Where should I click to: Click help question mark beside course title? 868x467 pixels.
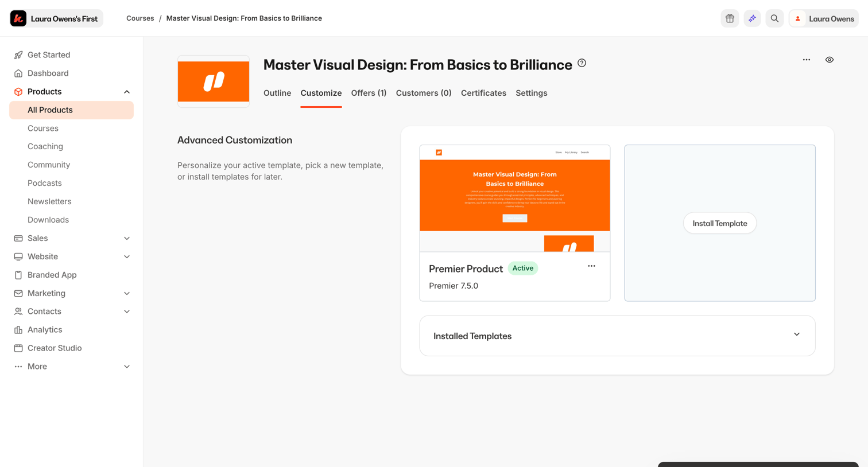click(x=582, y=63)
